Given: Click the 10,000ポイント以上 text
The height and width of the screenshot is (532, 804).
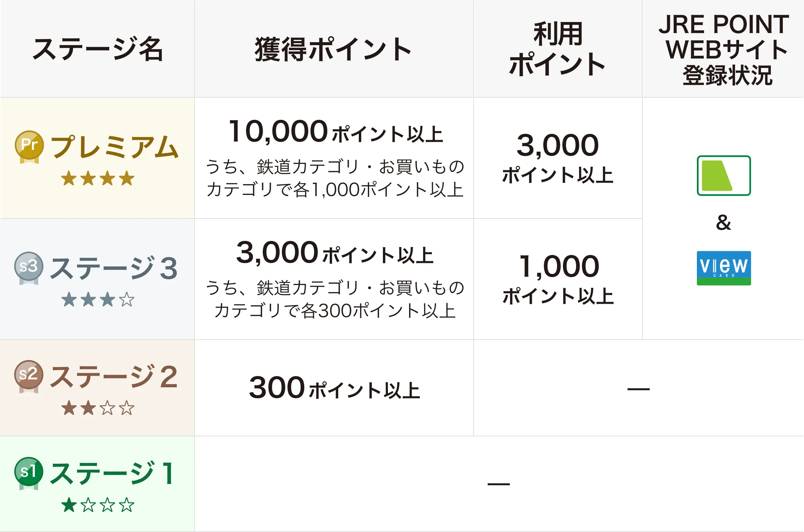Looking at the screenshot, I should (x=336, y=131).
